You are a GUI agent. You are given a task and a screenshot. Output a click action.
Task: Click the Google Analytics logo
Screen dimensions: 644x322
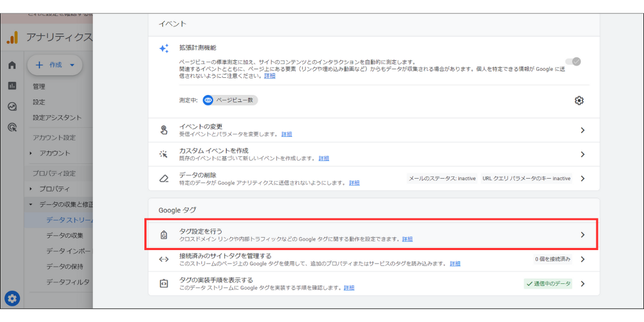click(x=12, y=38)
